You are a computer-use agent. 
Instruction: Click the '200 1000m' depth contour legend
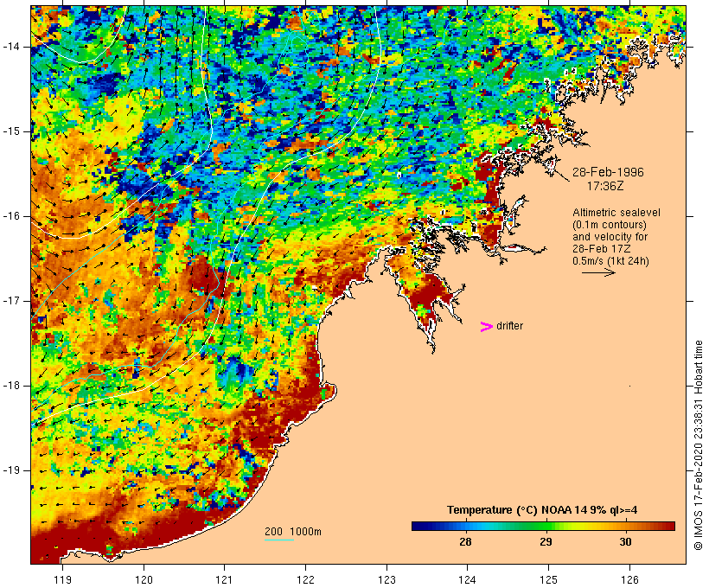point(293,532)
